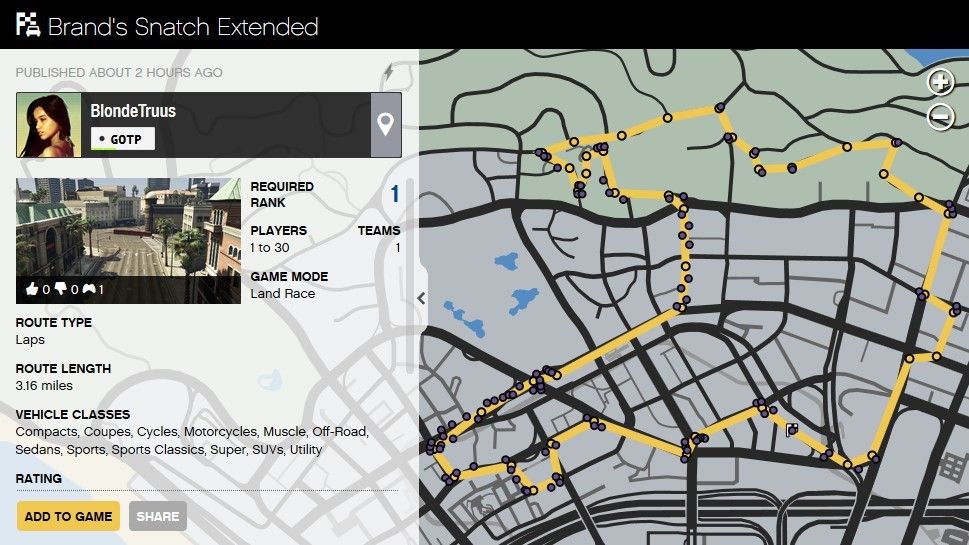Open BlondeTruus creator profile name

pyautogui.click(x=133, y=111)
